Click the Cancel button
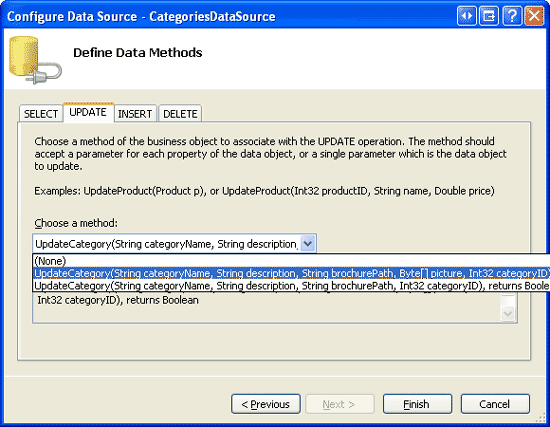The width and height of the screenshot is (550, 427). [495, 404]
